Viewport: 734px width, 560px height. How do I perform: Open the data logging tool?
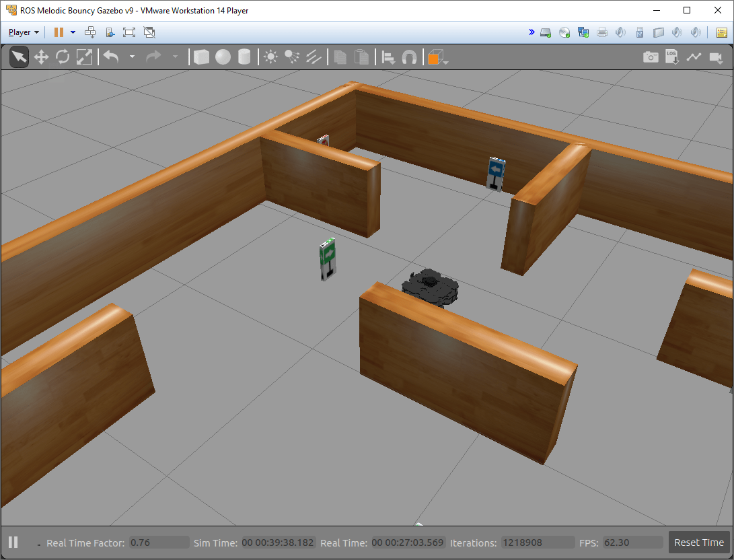point(672,57)
